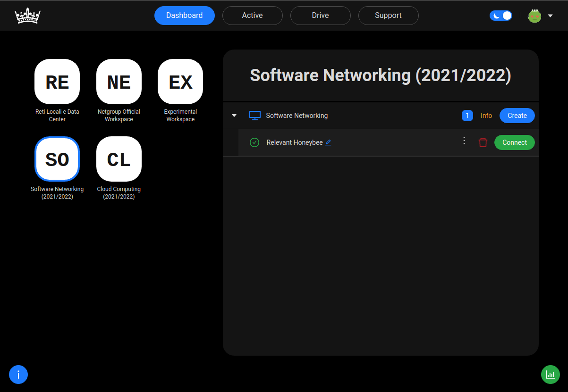
Task: Open the Drive page
Action: (x=320, y=15)
